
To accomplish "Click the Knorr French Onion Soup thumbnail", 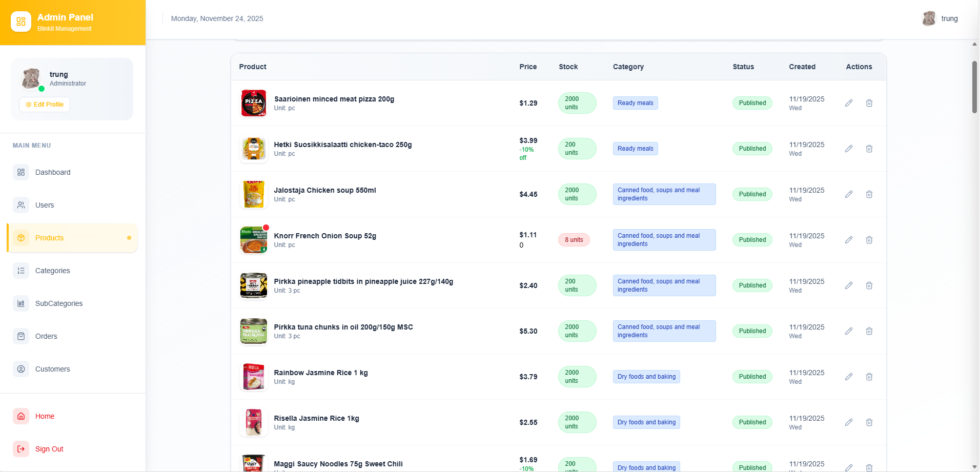I will click(254, 240).
